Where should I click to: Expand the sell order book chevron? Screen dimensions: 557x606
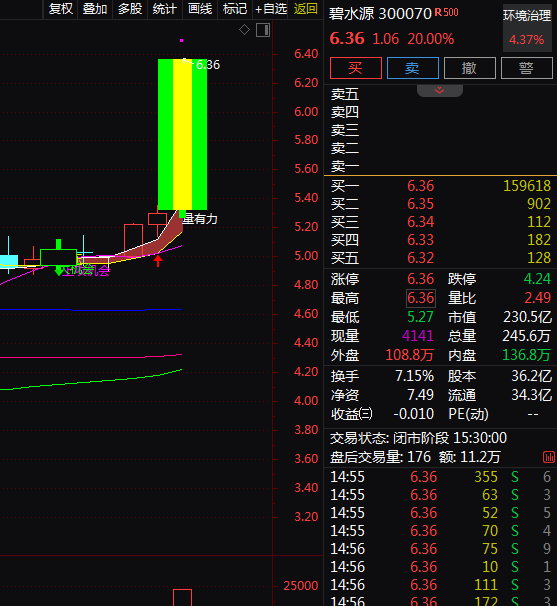pyautogui.click(x=439, y=90)
